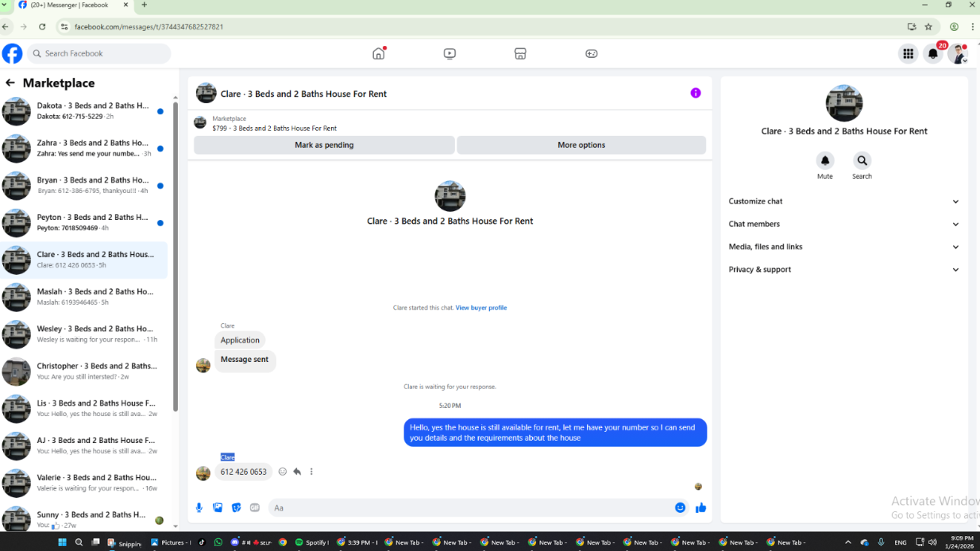Open the Spotify taskbar icon

[x=312, y=542]
